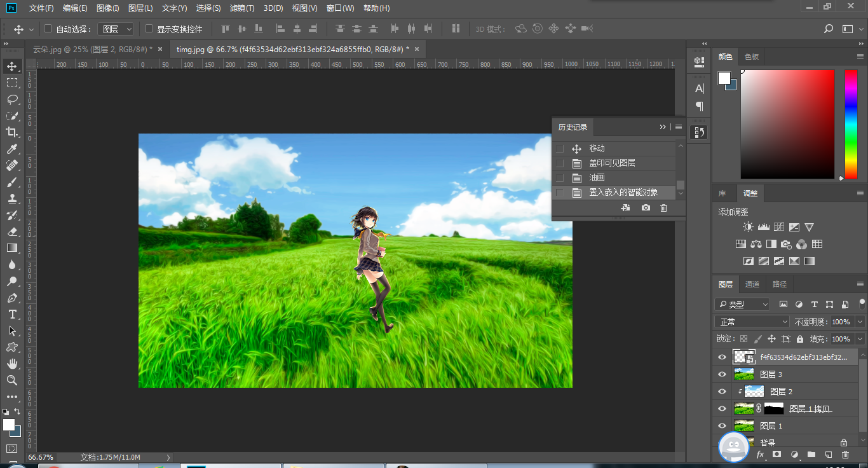Switch to the 通道 tab

[x=752, y=284]
